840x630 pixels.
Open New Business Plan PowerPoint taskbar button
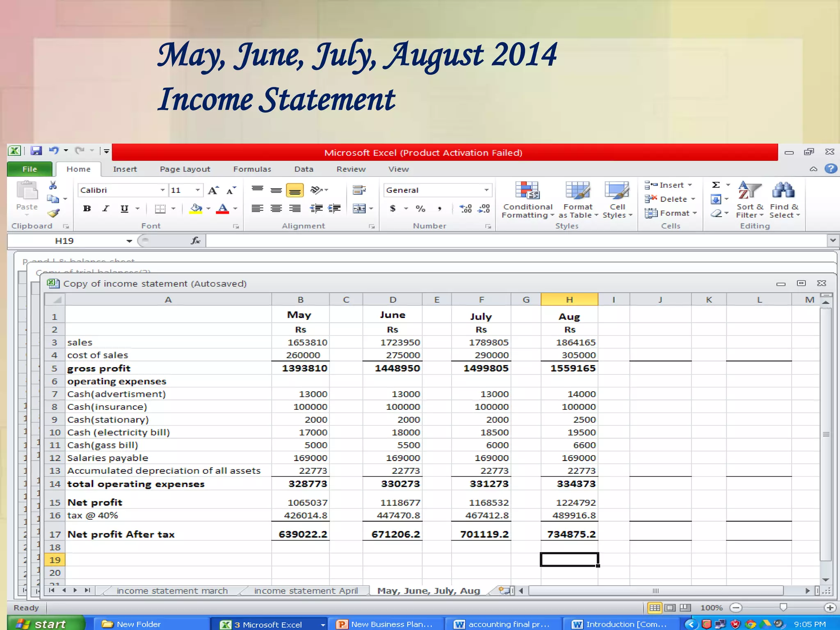tap(386, 624)
